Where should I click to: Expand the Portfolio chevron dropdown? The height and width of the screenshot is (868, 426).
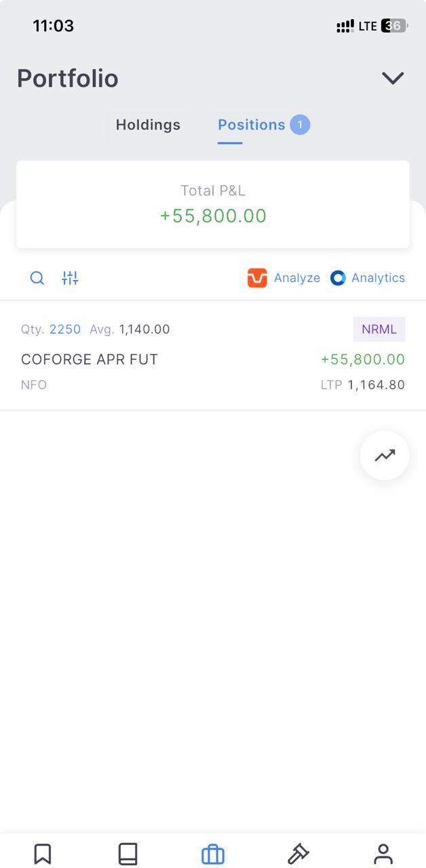(x=393, y=78)
